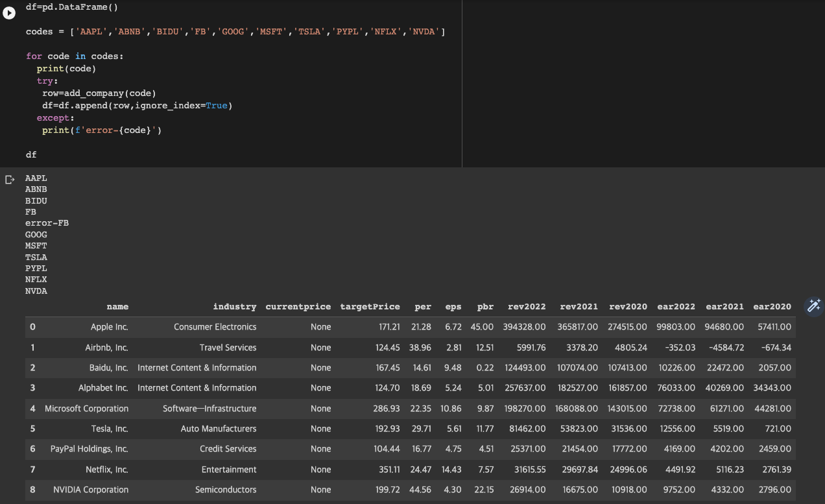Click the final 'df' code line
The image size is (825, 504).
coord(31,155)
